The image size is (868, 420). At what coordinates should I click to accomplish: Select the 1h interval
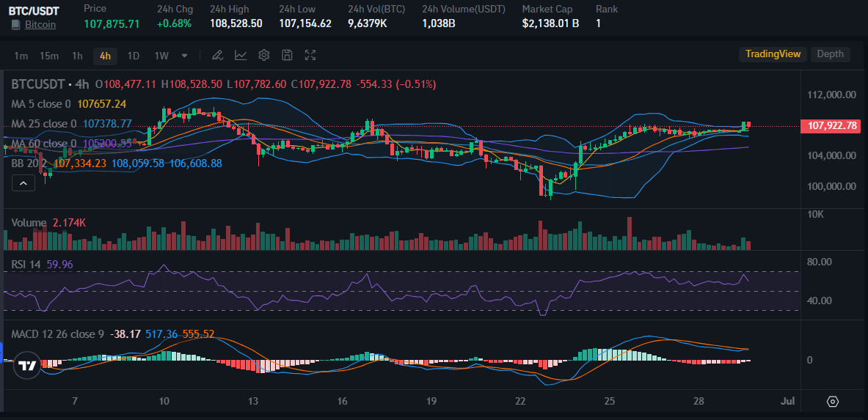pos(77,55)
